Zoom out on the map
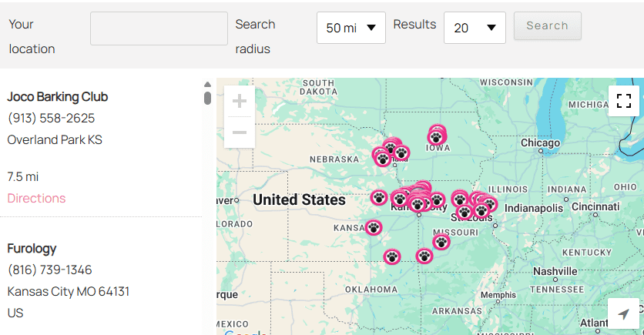 click(240, 132)
